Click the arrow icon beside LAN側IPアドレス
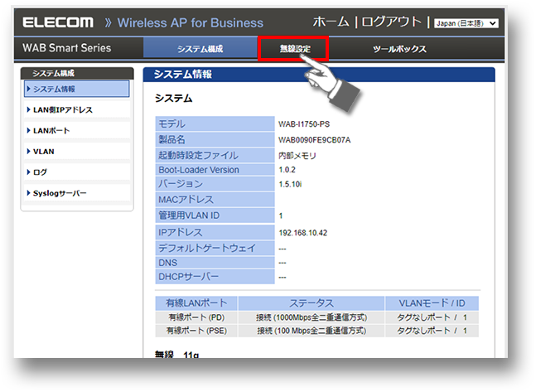 coord(29,109)
